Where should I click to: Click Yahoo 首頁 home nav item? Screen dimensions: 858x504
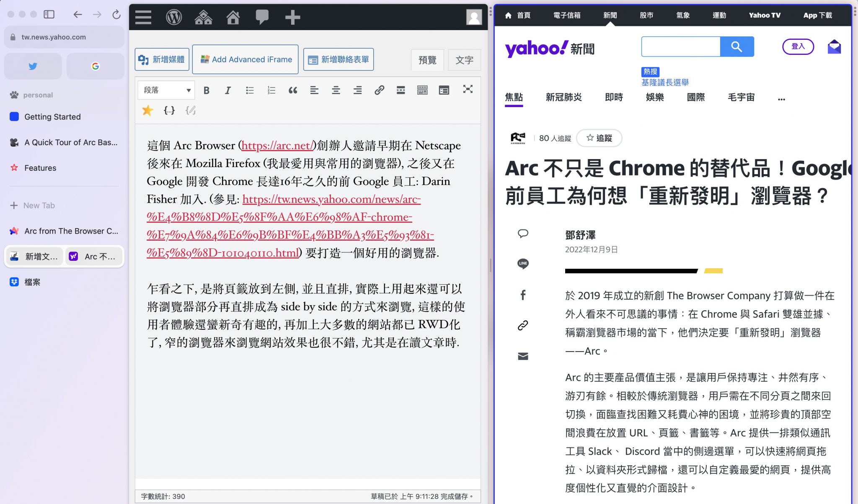click(x=518, y=15)
